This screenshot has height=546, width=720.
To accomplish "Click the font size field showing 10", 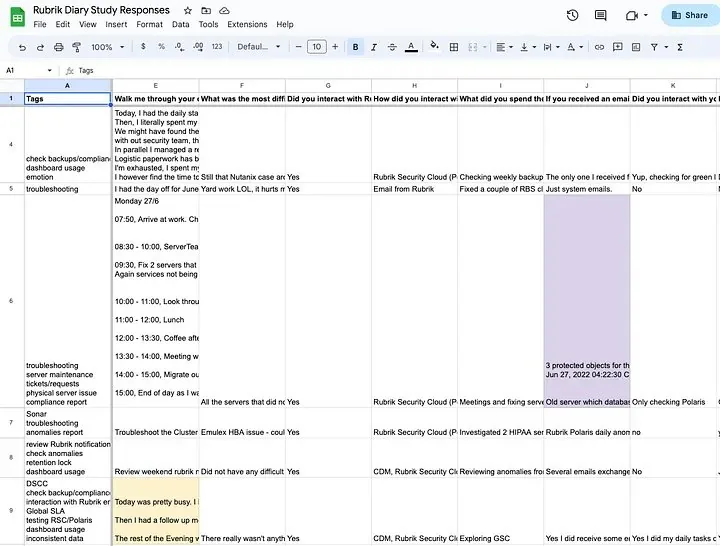I will point(317,46).
